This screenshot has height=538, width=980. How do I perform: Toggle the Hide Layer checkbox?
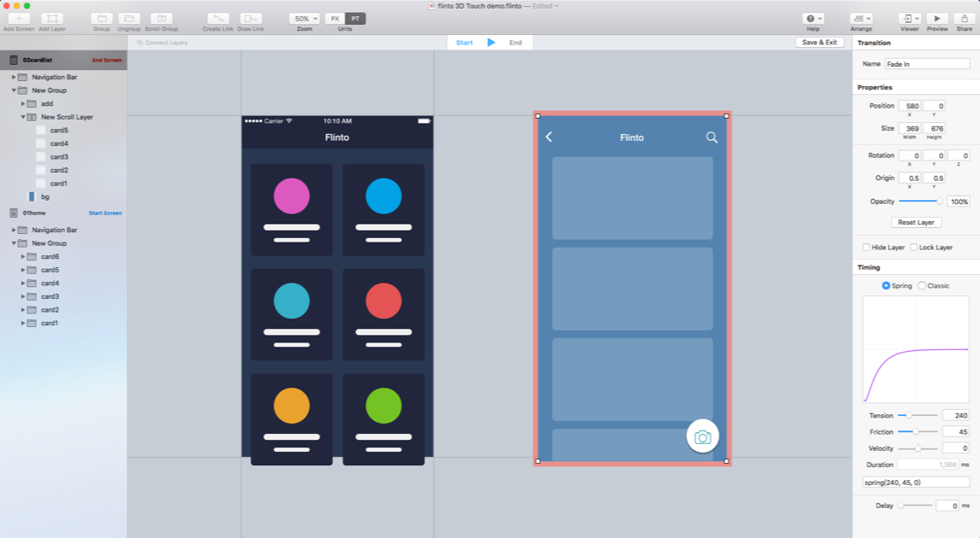(x=866, y=247)
